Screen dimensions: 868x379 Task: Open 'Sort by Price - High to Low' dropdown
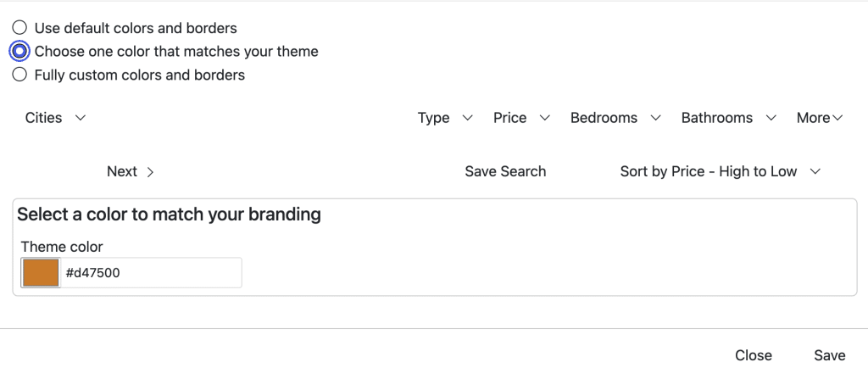point(720,171)
